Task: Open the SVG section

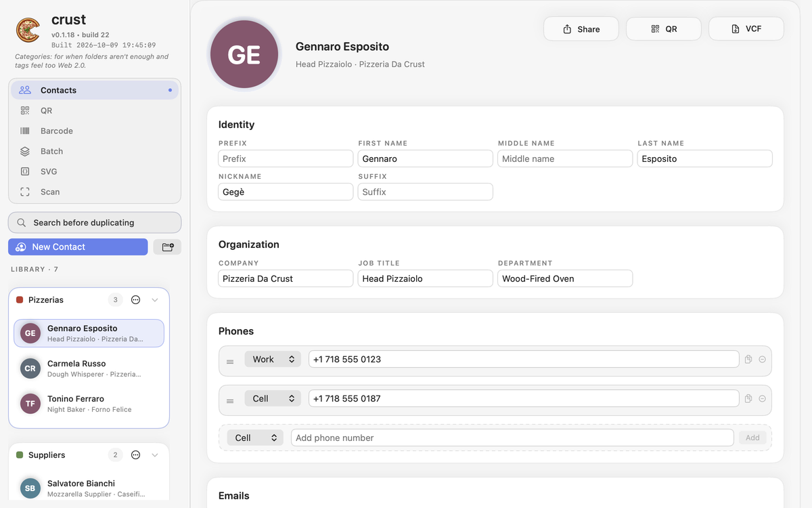Action: tap(95, 171)
